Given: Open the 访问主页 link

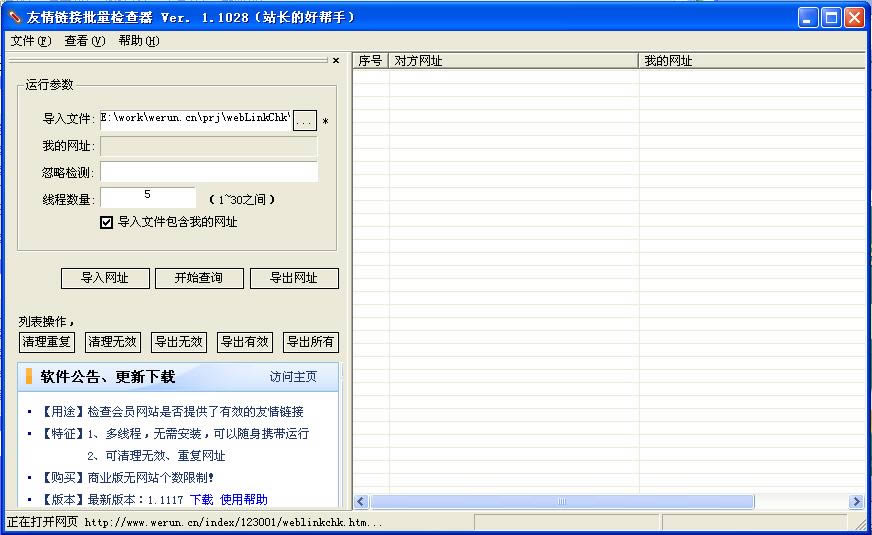Looking at the screenshot, I should tap(293, 377).
